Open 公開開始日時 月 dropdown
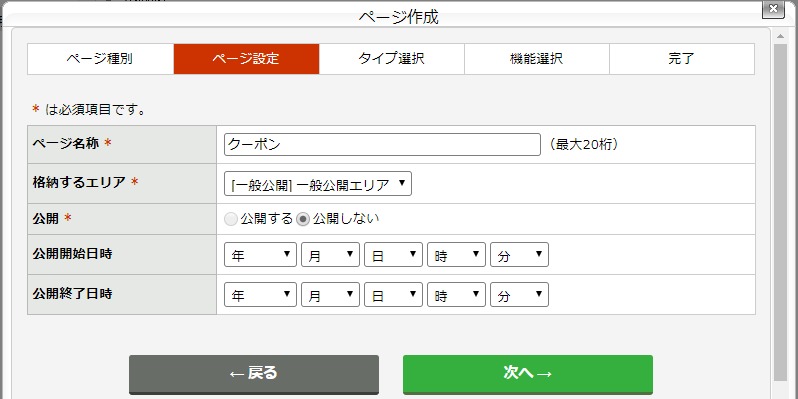798x399 pixels. coord(330,254)
